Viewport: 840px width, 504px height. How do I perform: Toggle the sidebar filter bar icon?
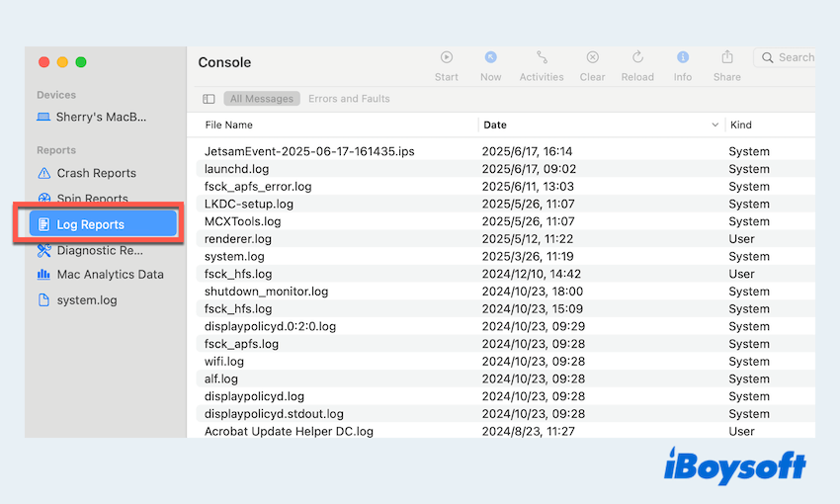(209, 99)
